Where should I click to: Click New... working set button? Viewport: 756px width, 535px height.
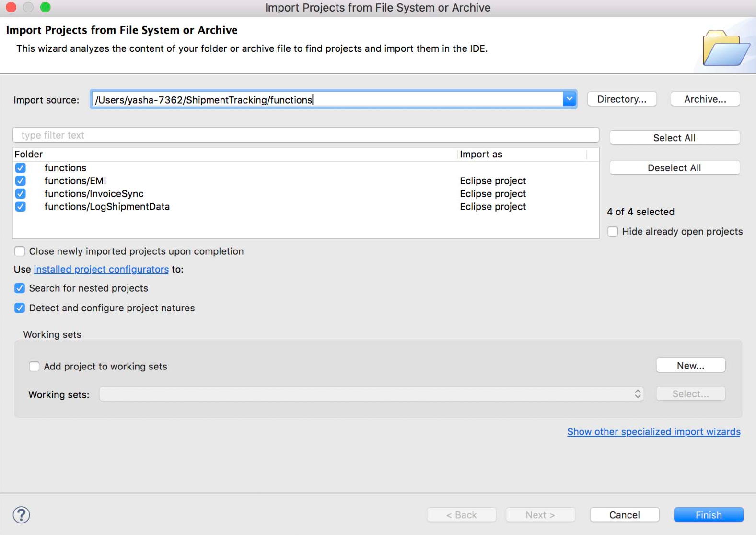[691, 366]
